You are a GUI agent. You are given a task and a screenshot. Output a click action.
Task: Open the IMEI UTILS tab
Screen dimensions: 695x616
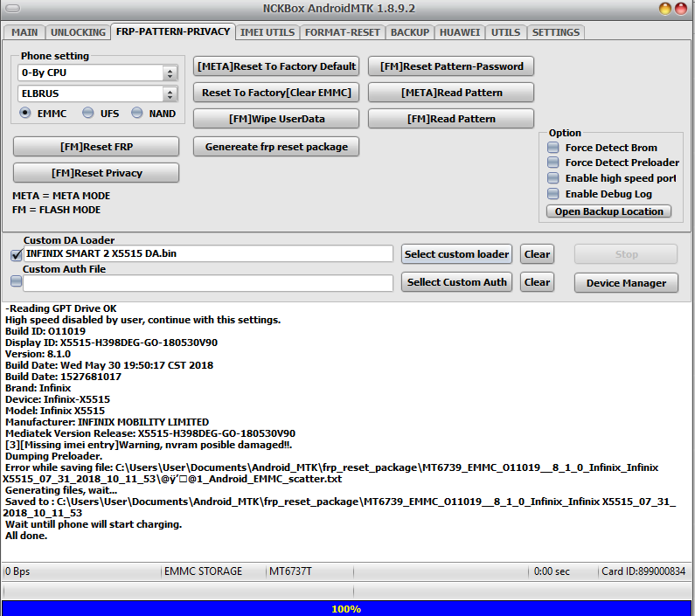(268, 32)
